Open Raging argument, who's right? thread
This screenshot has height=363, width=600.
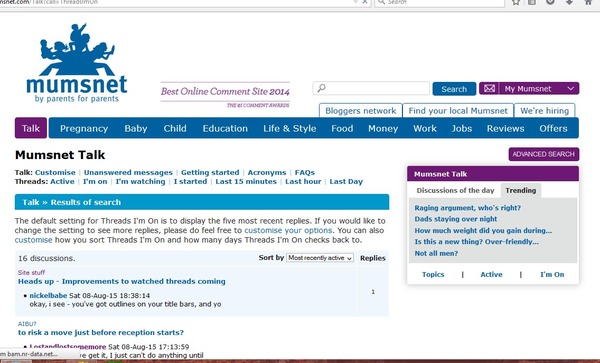coord(468,208)
